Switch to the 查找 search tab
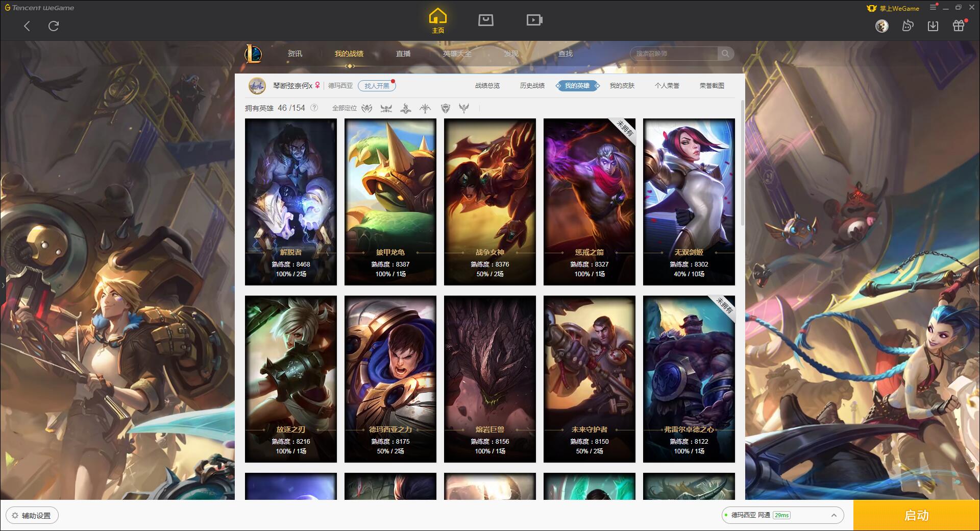 pyautogui.click(x=566, y=54)
